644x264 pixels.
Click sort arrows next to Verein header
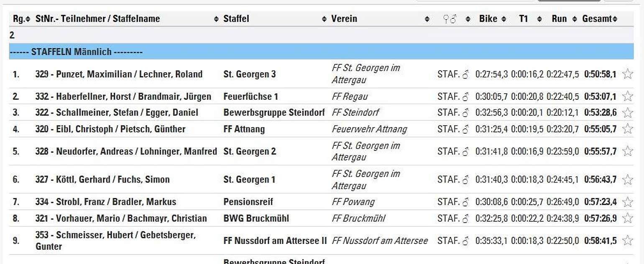click(x=427, y=19)
